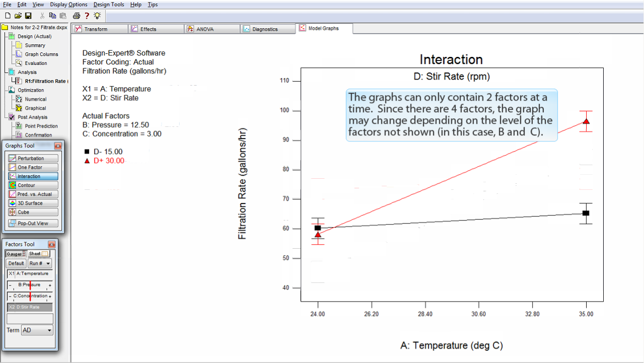This screenshot has height=363, width=644.
Task: Open the Tips menu
Action: (x=153, y=5)
